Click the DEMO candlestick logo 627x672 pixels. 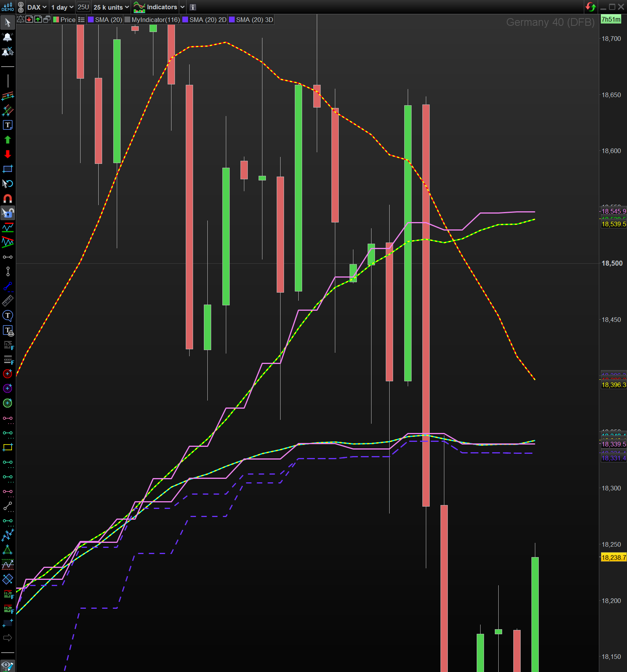(x=8, y=7)
